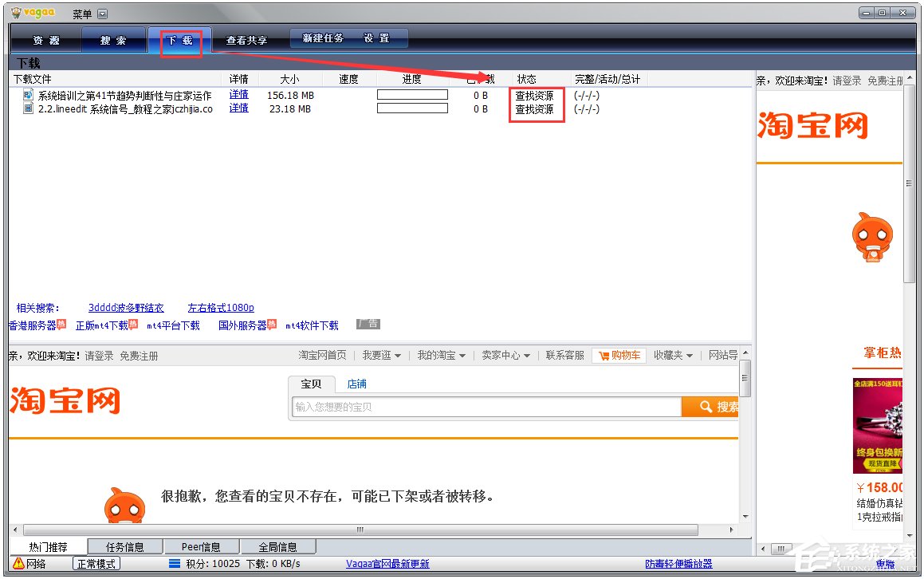The image size is (924, 579).
Task: Click the Vagaa logo icon
Action: point(17,13)
